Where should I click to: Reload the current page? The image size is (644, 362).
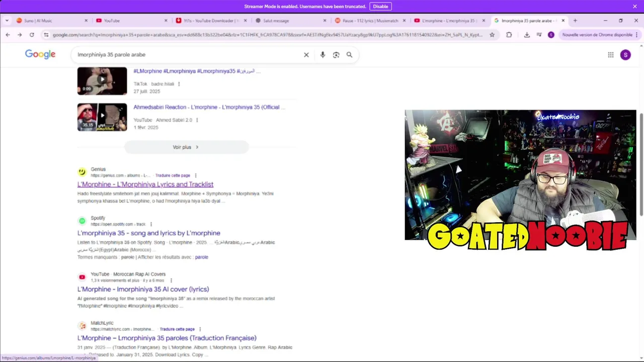point(32,35)
